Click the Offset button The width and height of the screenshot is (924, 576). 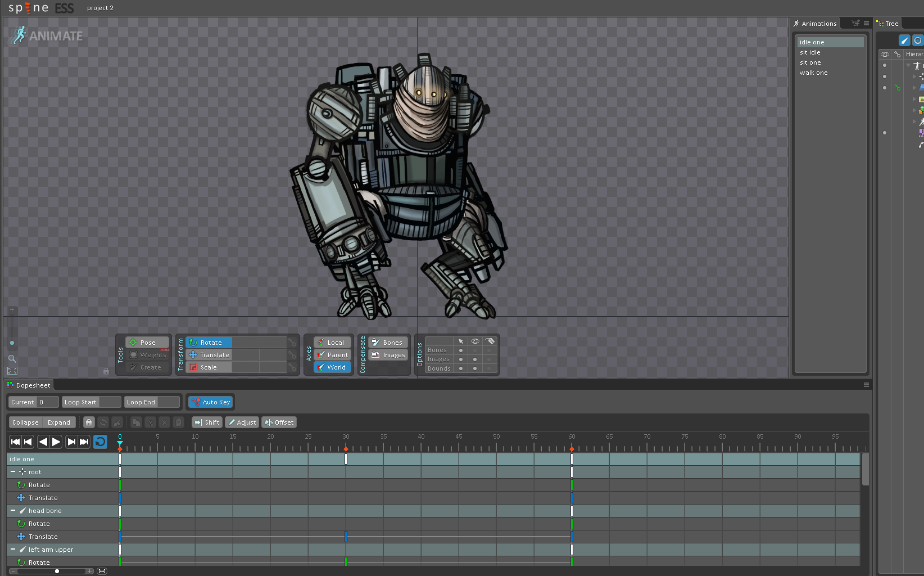pos(279,422)
